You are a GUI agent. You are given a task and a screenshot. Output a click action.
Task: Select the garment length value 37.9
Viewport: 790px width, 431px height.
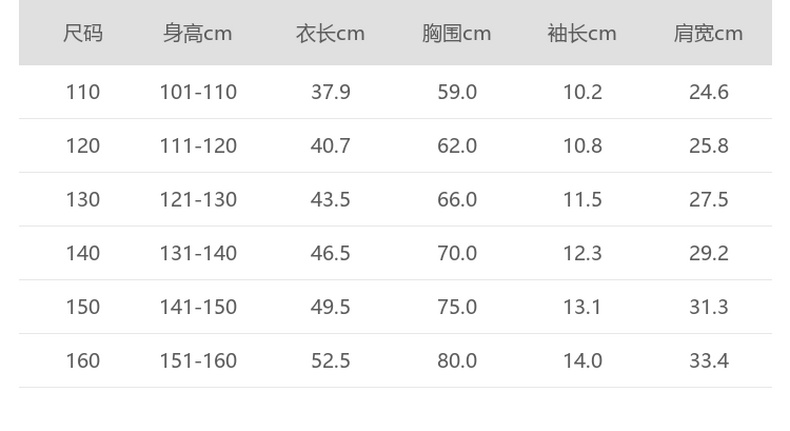tap(330, 92)
